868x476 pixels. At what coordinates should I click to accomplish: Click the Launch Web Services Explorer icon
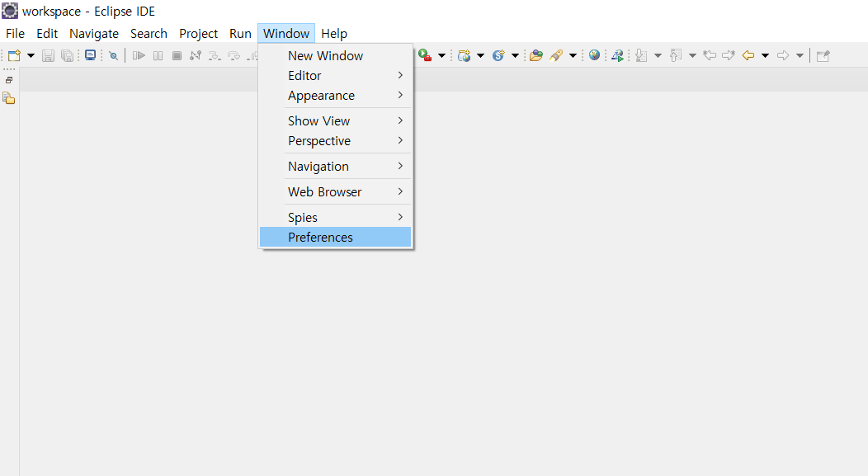pyautogui.click(x=617, y=55)
